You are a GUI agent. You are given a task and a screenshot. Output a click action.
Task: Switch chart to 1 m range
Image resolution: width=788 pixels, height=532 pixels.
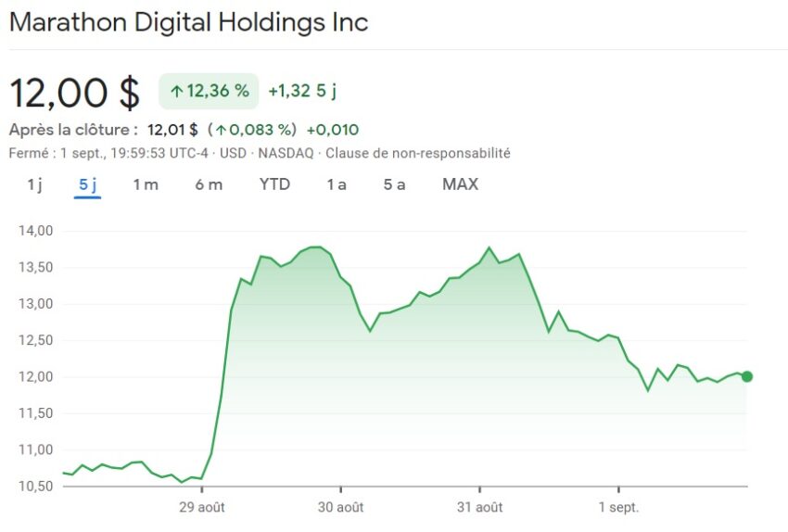click(146, 184)
